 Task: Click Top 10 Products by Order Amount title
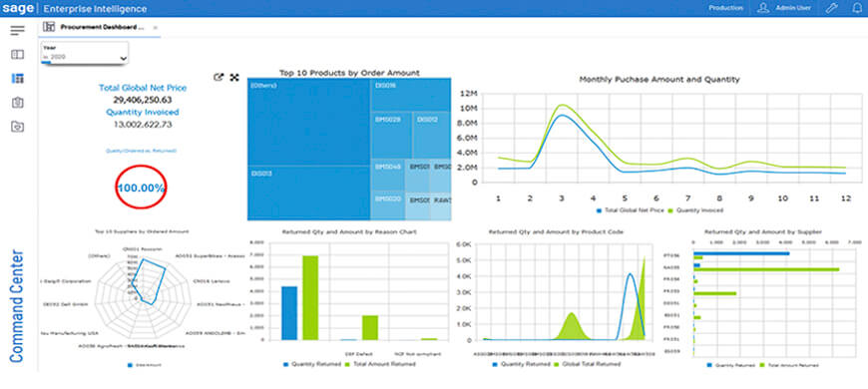pos(349,73)
